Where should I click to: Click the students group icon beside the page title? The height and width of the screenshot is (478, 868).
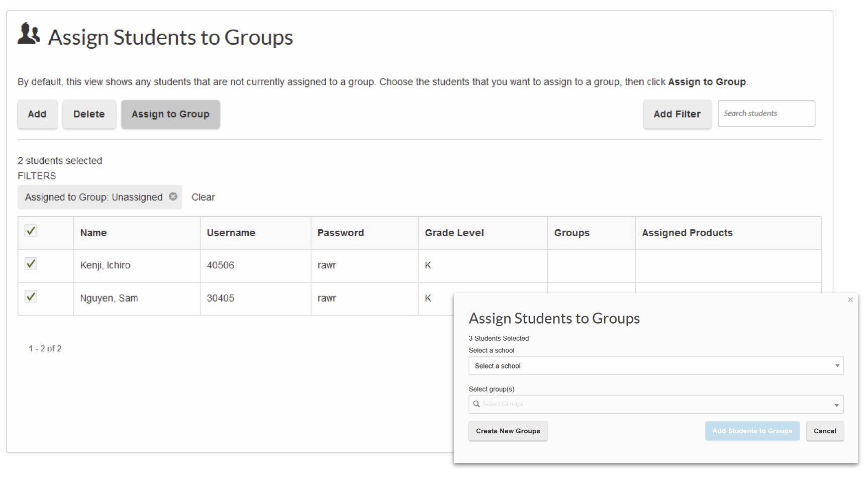pos(28,35)
